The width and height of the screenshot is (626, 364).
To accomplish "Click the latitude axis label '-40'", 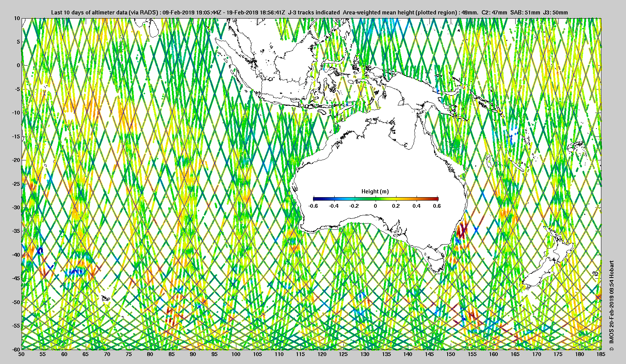I will [16, 254].
